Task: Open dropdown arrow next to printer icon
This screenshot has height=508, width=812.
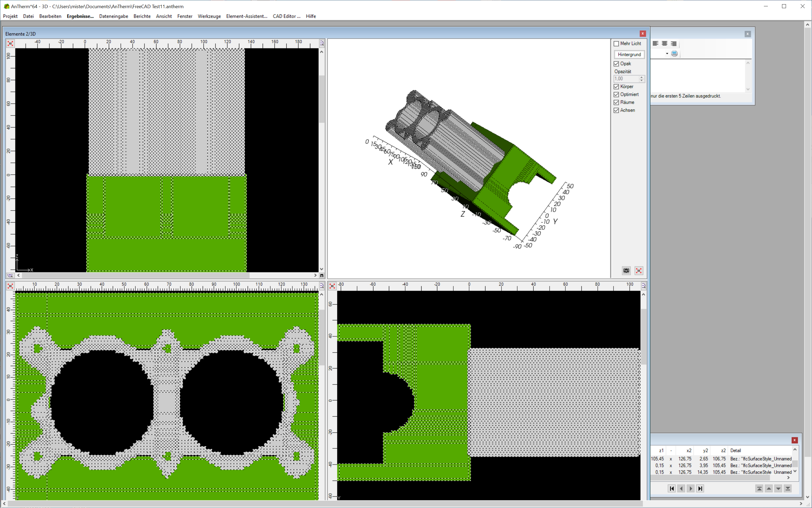Action: click(x=667, y=53)
